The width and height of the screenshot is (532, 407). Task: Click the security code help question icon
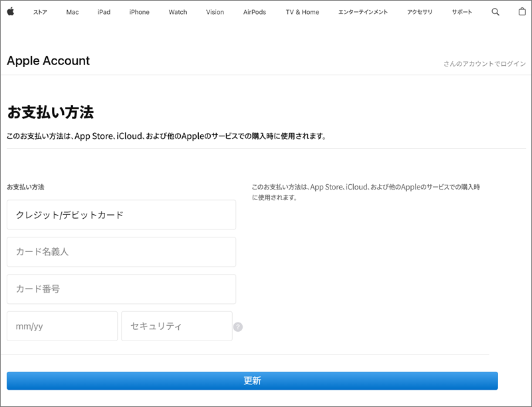click(238, 327)
